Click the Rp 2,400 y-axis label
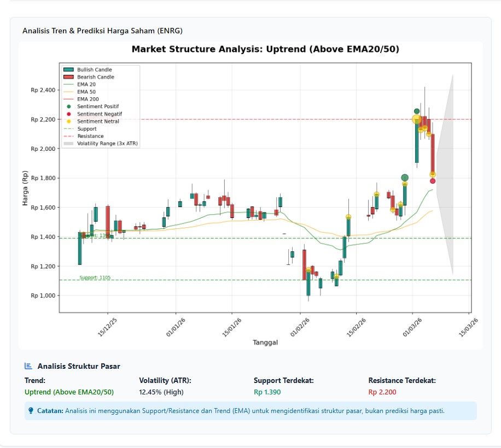 [43, 90]
